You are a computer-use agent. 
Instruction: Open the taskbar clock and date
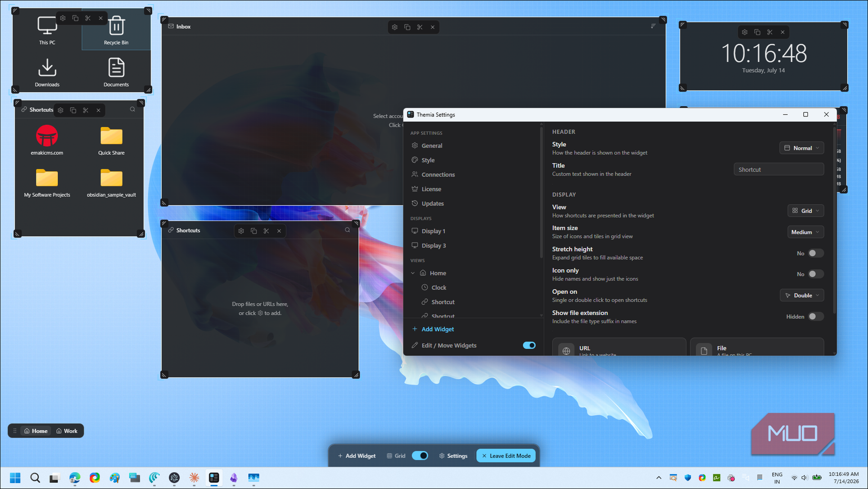844,478
